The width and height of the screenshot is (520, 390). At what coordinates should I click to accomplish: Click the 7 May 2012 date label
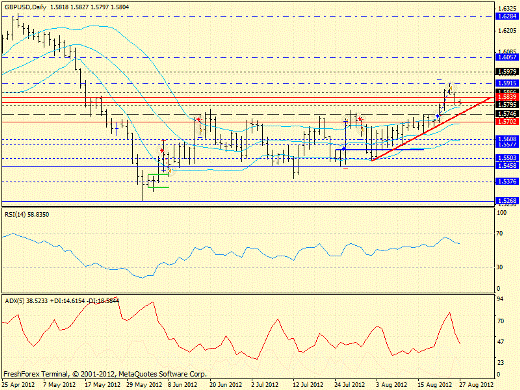(59, 384)
